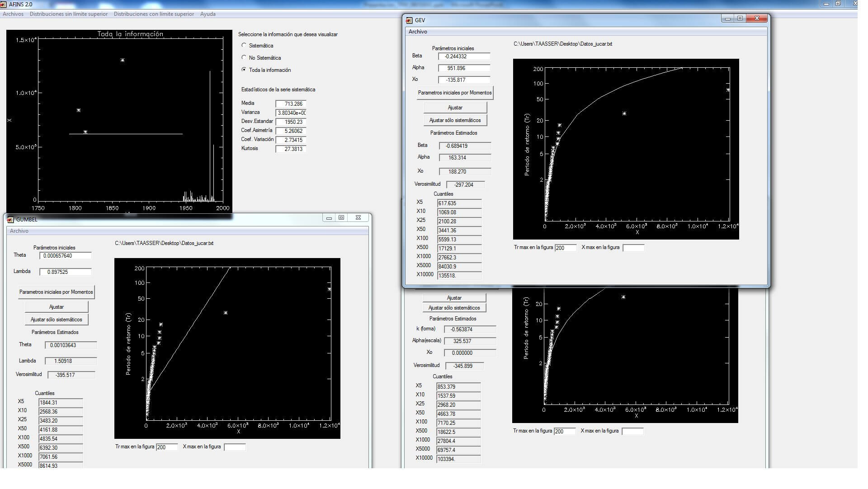Click Ajustar button in GEV window

(455, 108)
